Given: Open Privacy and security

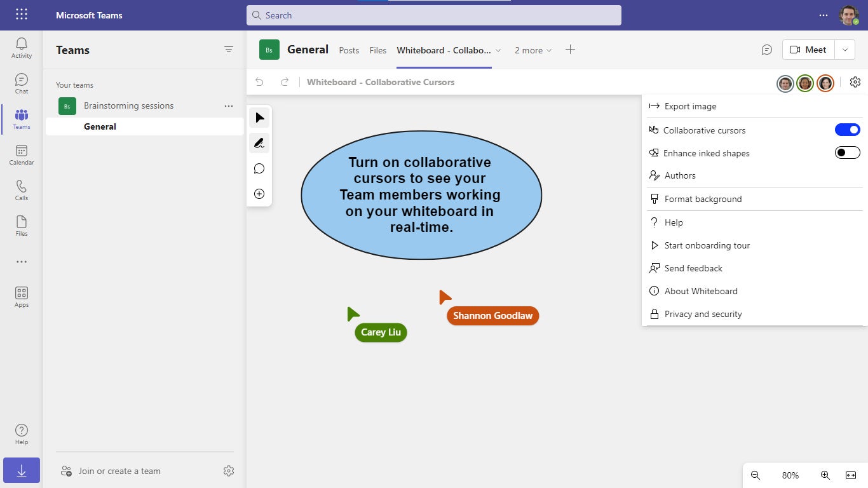Looking at the screenshot, I should point(755,314).
